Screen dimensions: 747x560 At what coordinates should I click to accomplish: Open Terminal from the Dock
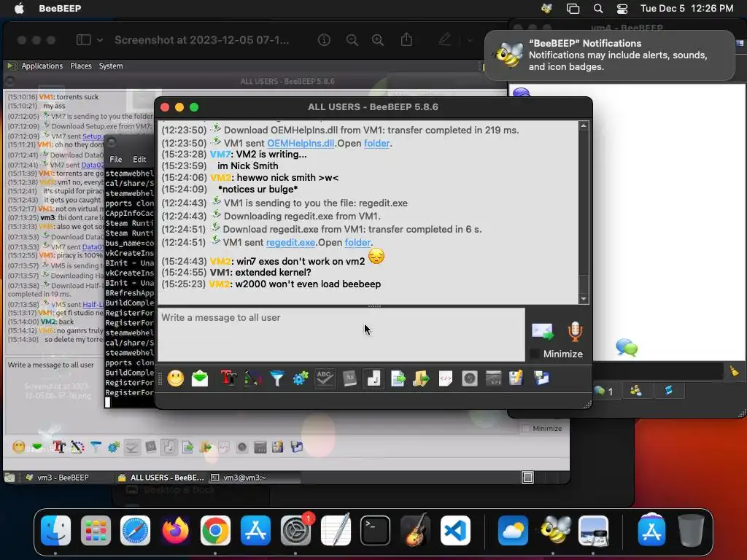[376, 530]
